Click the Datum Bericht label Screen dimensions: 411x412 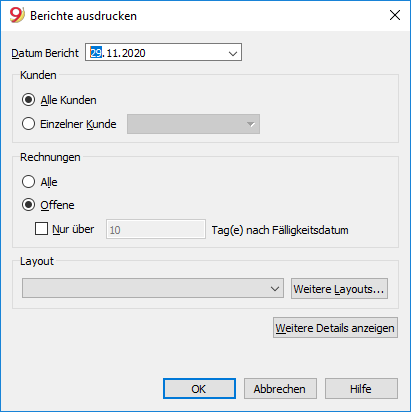[x=45, y=53]
